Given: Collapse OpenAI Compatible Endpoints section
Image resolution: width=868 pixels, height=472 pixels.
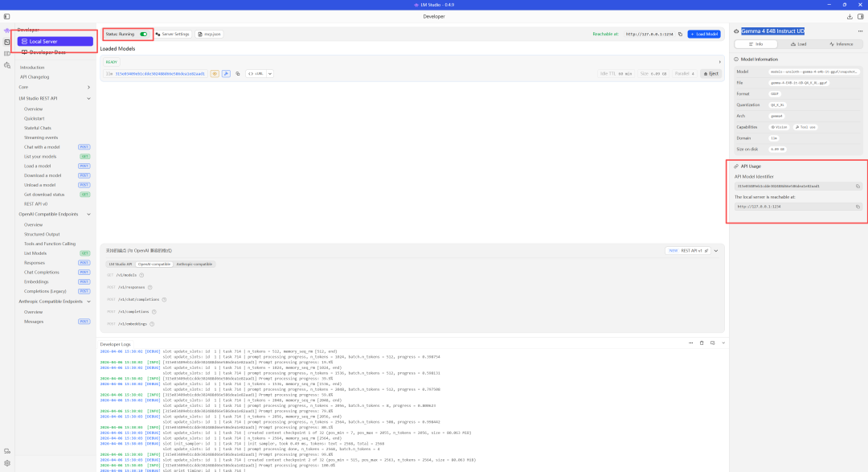Looking at the screenshot, I should pyautogui.click(x=88, y=215).
